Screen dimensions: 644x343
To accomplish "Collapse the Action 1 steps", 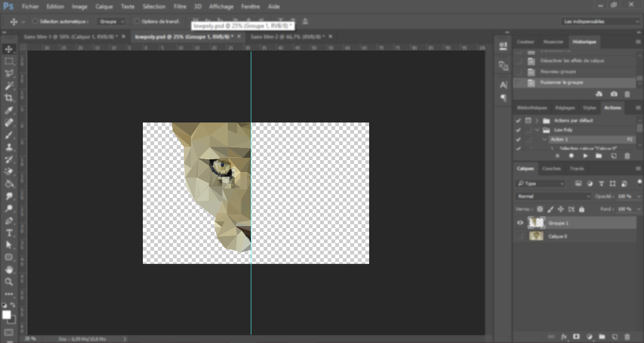I will click(x=545, y=139).
